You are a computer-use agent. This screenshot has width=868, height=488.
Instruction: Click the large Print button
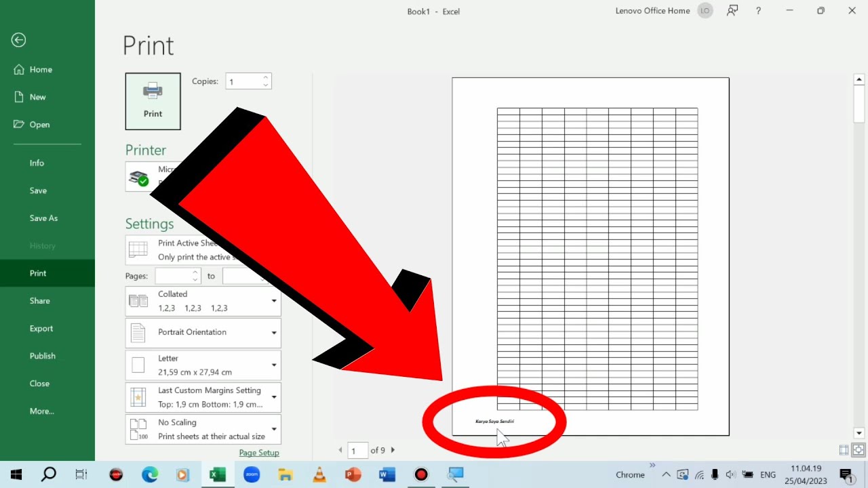click(153, 101)
